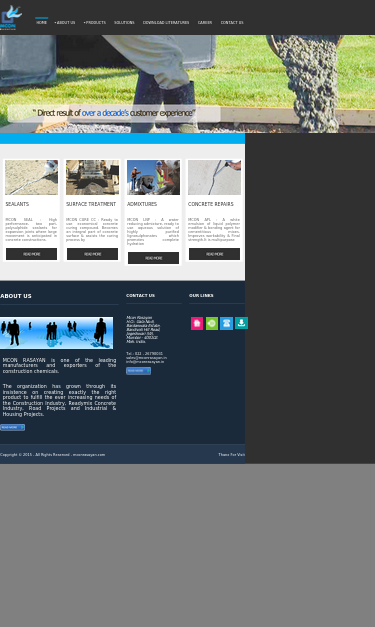This screenshot has height=627, width=375.
Task: Go to Contact Us in navigation
Action: click(232, 22)
